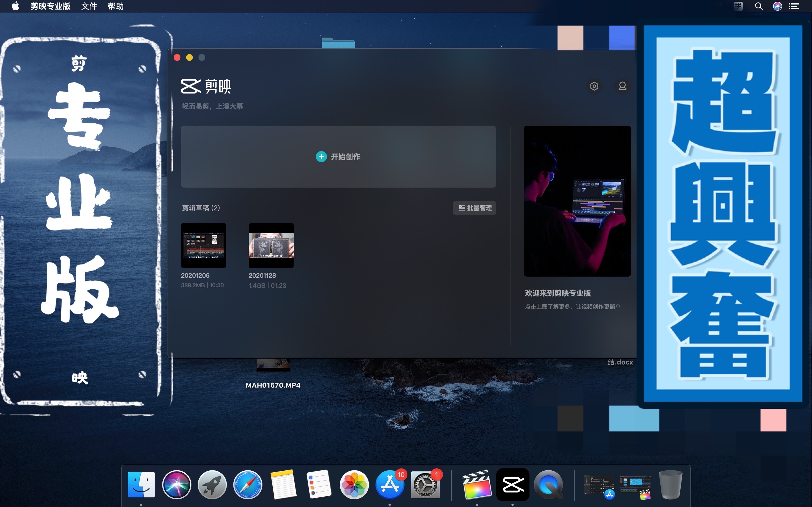
Task: Click the welcome promo image of the laptop editor
Action: tap(577, 201)
